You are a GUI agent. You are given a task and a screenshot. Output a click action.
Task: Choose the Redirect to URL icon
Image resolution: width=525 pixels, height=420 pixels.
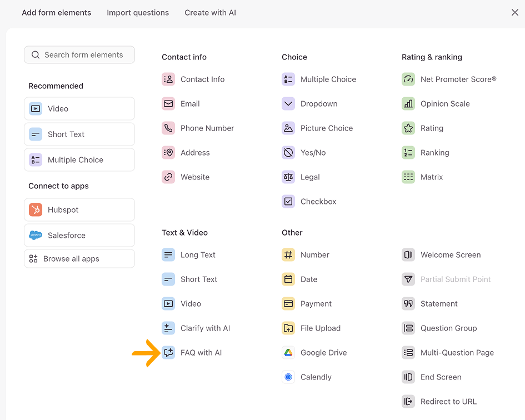tap(408, 401)
